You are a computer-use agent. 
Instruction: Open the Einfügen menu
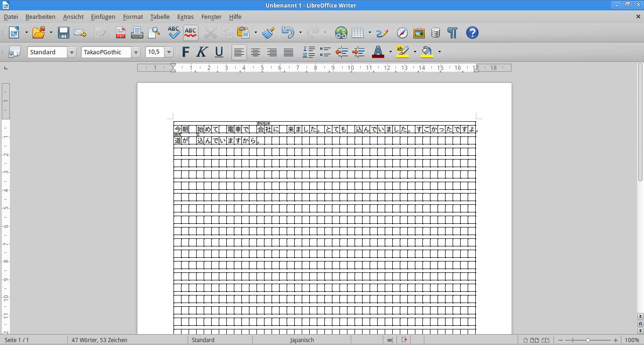click(103, 17)
